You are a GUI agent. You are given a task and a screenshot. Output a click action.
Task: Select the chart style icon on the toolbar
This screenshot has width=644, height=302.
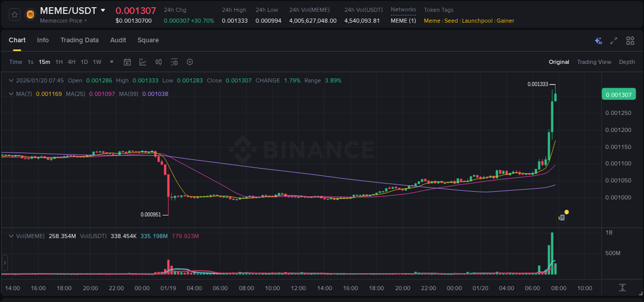tap(143, 62)
